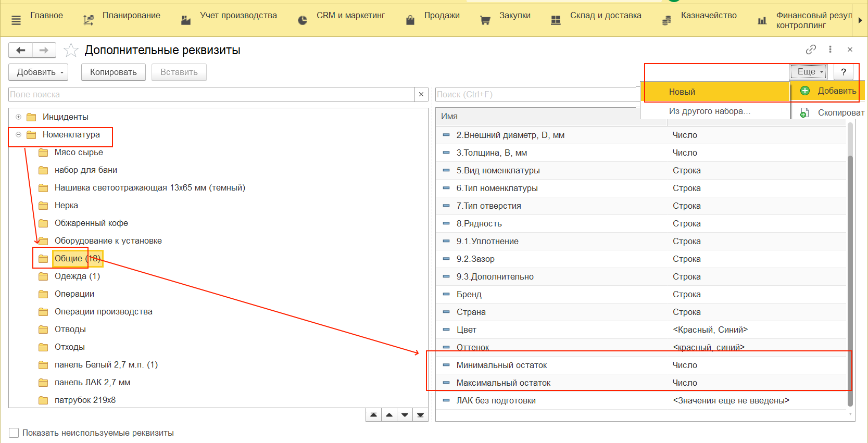The height and width of the screenshot is (443, 868).
Task: Enable Показать неиспользуемые реквизиты checkbox
Action: click(14, 433)
